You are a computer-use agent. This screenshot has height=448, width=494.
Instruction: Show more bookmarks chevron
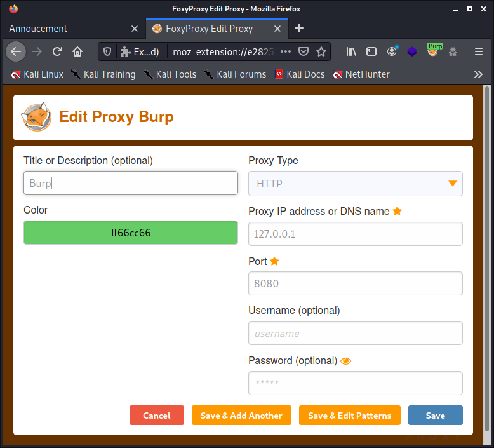coord(478,74)
